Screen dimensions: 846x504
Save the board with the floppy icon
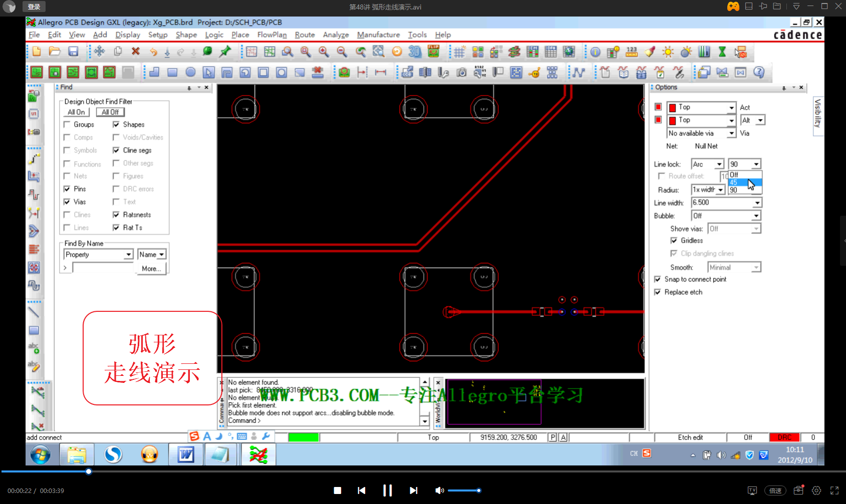pyautogui.click(x=73, y=51)
